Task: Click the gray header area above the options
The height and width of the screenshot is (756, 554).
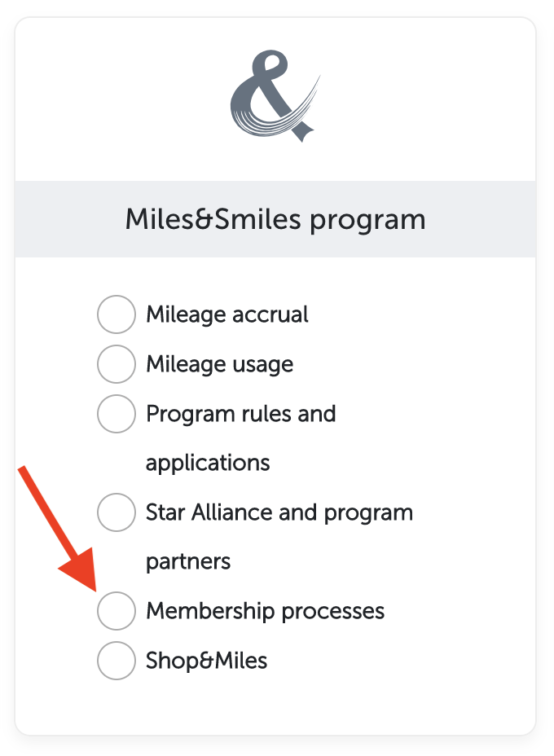Action: (275, 218)
